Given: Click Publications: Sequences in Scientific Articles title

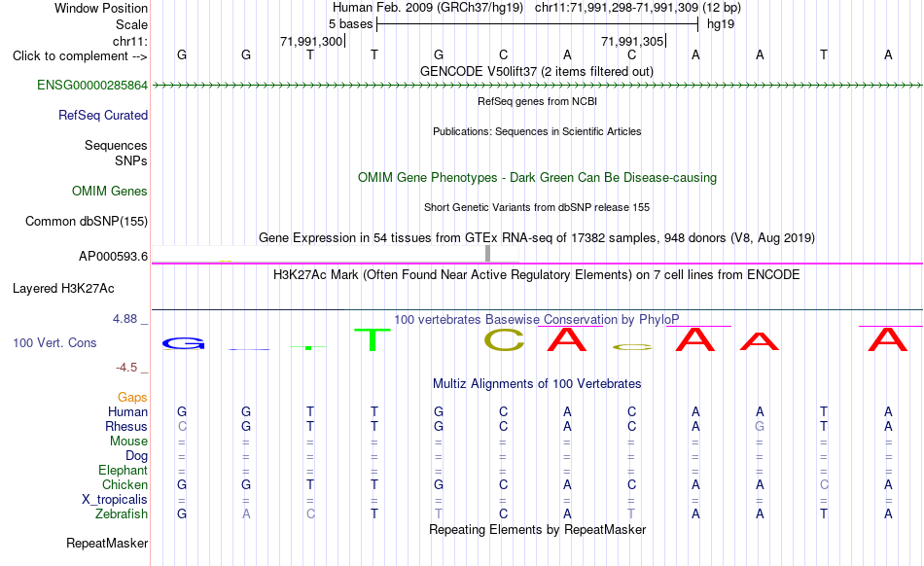Looking at the screenshot, I should [537, 131].
